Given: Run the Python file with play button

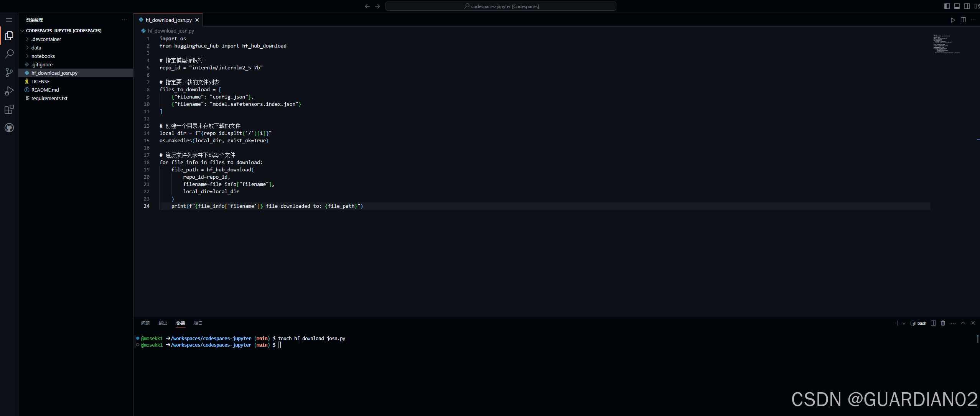Looking at the screenshot, I should point(953,20).
